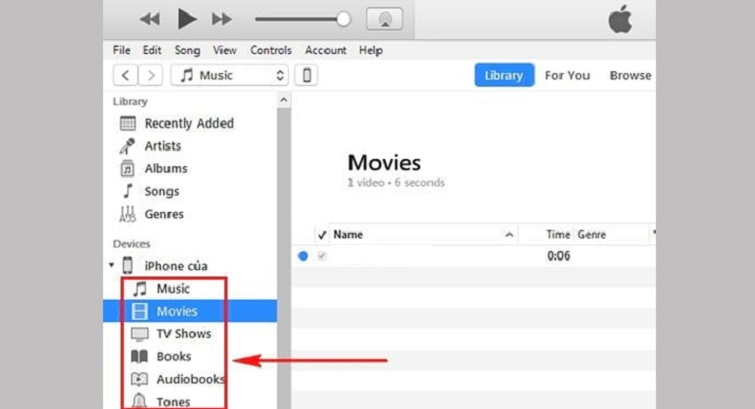The height and width of the screenshot is (409, 755).
Task: Click the back navigation arrow button
Action: (125, 75)
